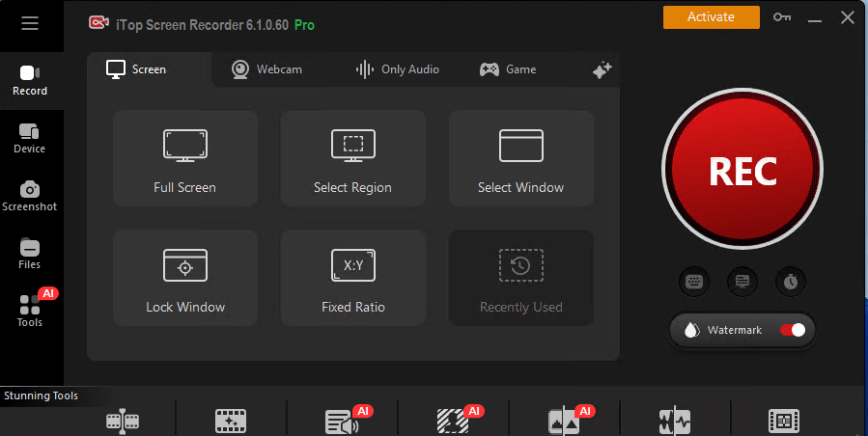Switch to the Webcam tab
This screenshot has height=436, width=868.
(x=266, y=69)
